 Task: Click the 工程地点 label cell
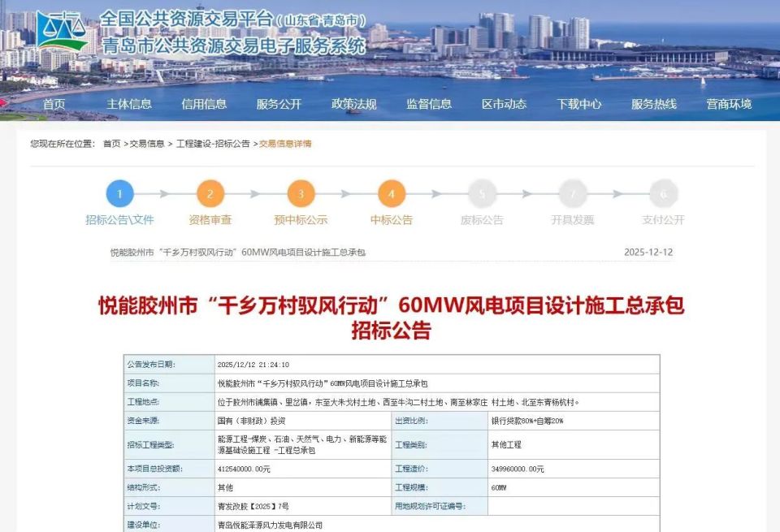pos(169,402)
